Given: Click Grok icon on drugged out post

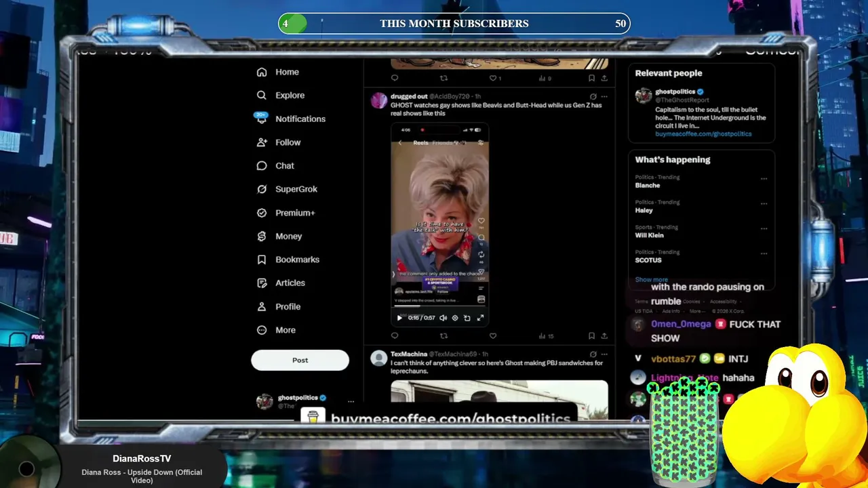Looking at the screenshot, I should point(593,97).
